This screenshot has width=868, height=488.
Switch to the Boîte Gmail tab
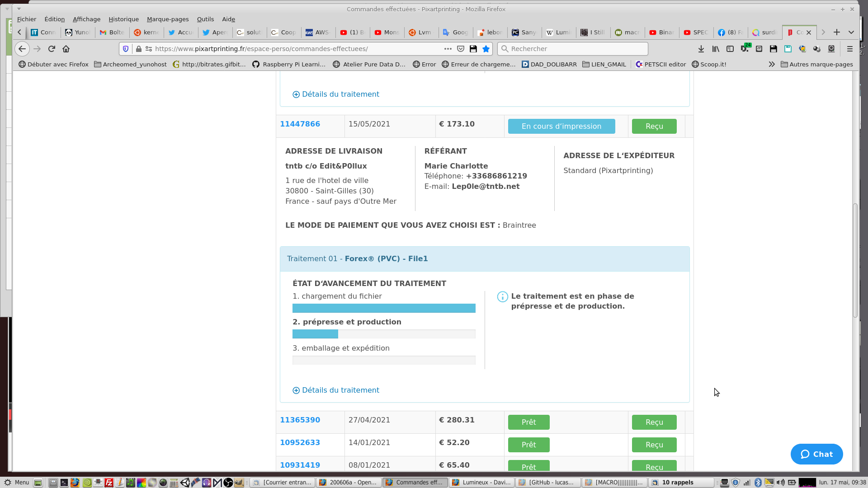click(112, 32)
